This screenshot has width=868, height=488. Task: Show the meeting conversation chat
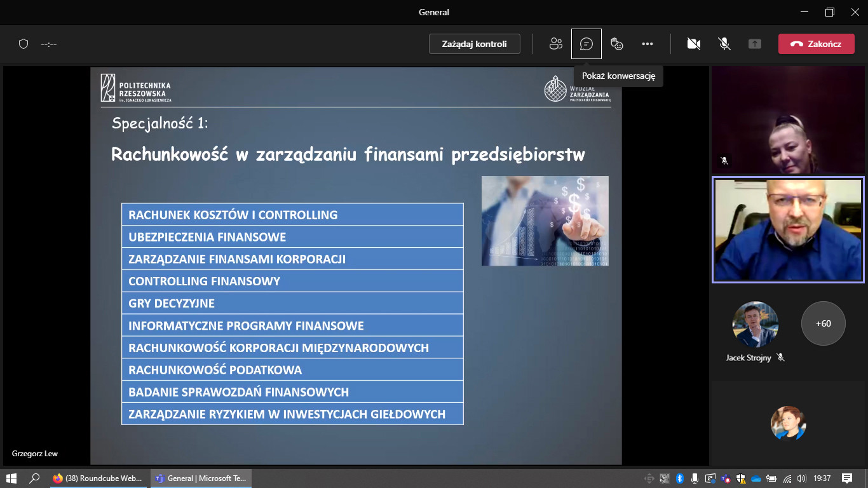587,44
